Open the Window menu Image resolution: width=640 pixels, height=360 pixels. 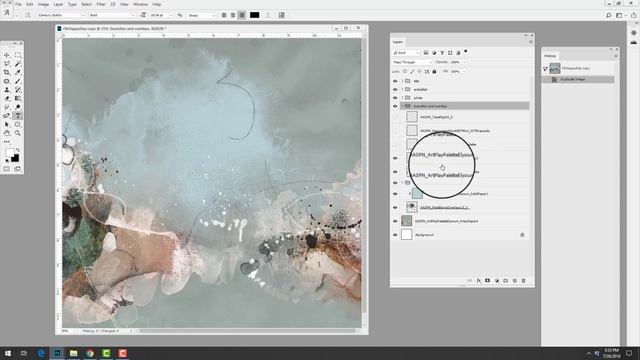tap(141, 4)
